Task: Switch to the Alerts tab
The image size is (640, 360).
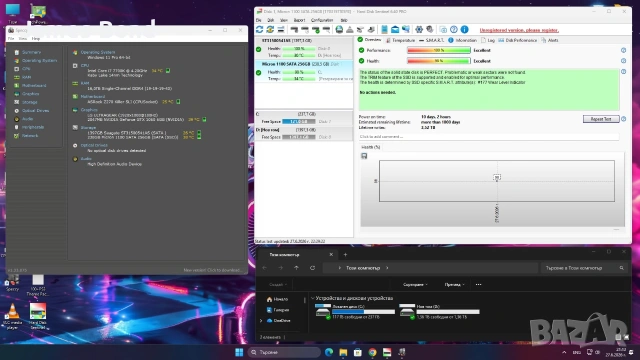Action: 550,40
